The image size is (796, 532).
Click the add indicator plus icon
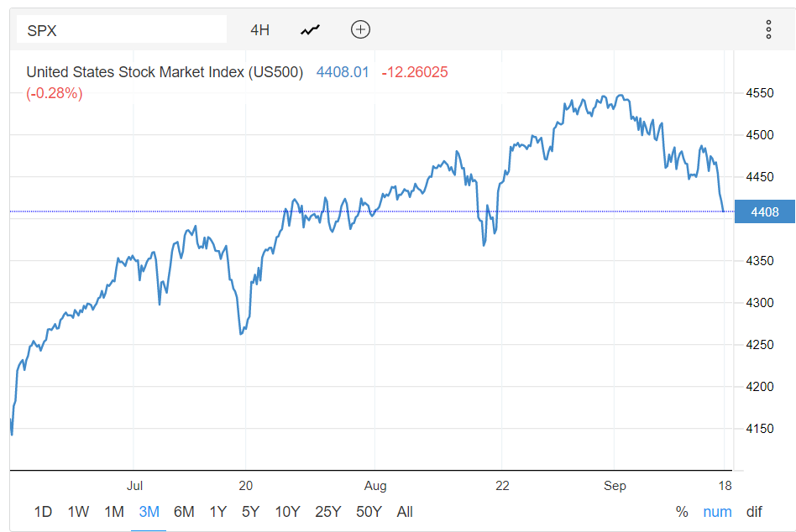pyautogui.click(x=360, y=30)
